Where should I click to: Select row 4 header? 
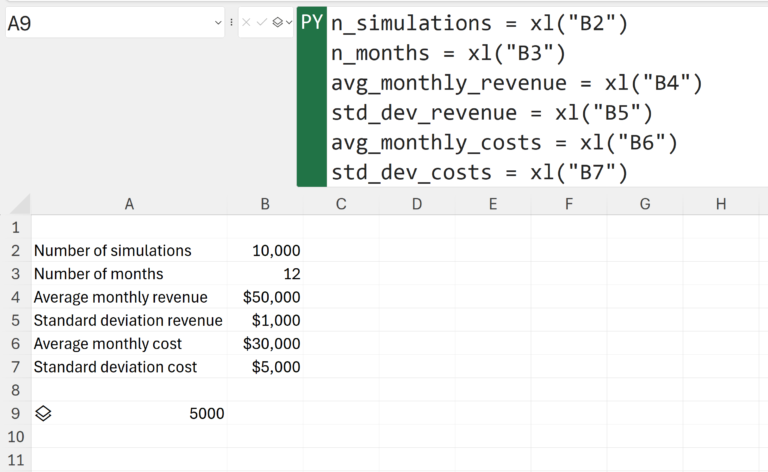[15, 297]
